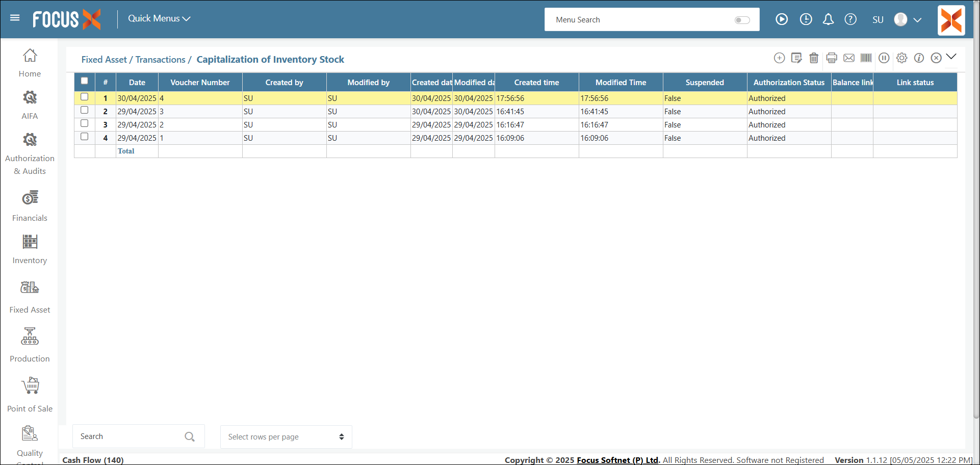
Task: Open the Select rows per page dropdown
Action: [x=286, y=437]
